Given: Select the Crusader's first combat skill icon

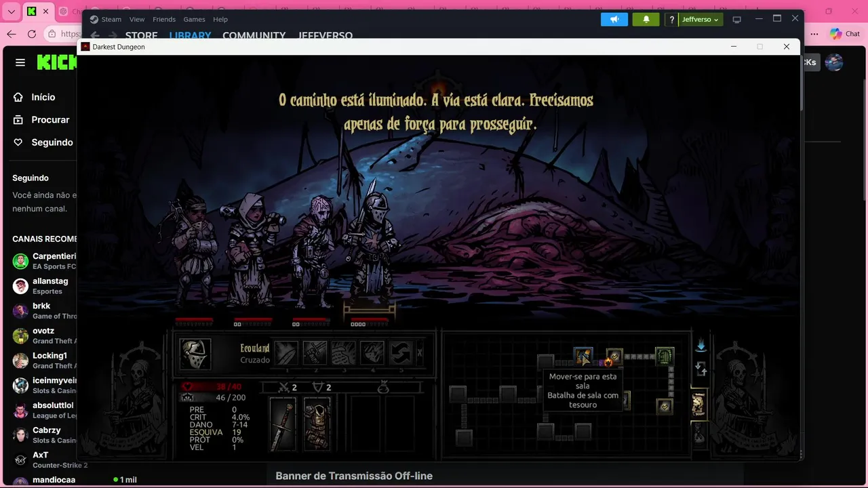Looking at the screenshot, I should (x=287, y=353).
